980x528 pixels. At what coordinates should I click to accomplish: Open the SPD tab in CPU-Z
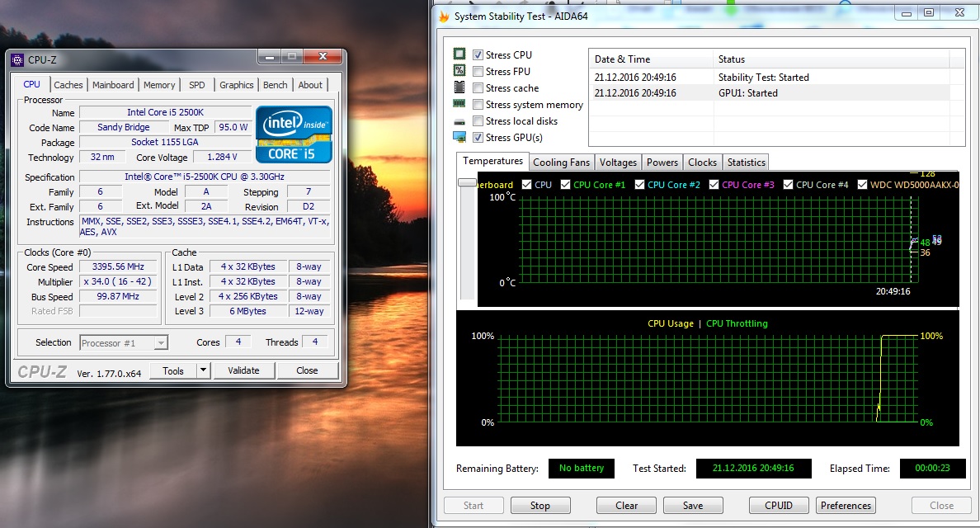pos(197,85)
